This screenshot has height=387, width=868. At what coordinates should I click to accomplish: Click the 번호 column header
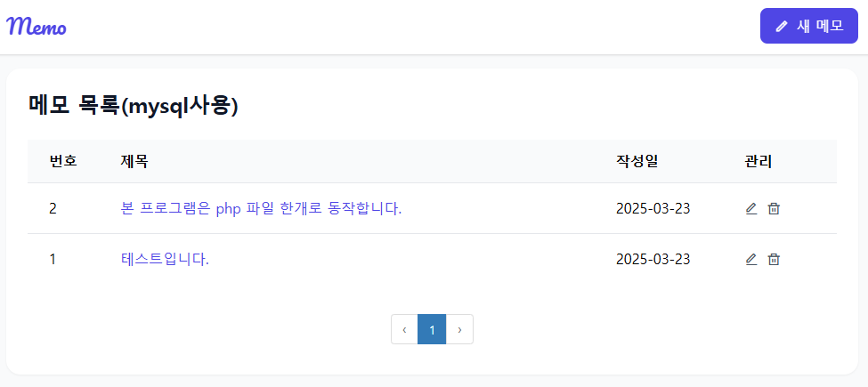click(63, 161)
